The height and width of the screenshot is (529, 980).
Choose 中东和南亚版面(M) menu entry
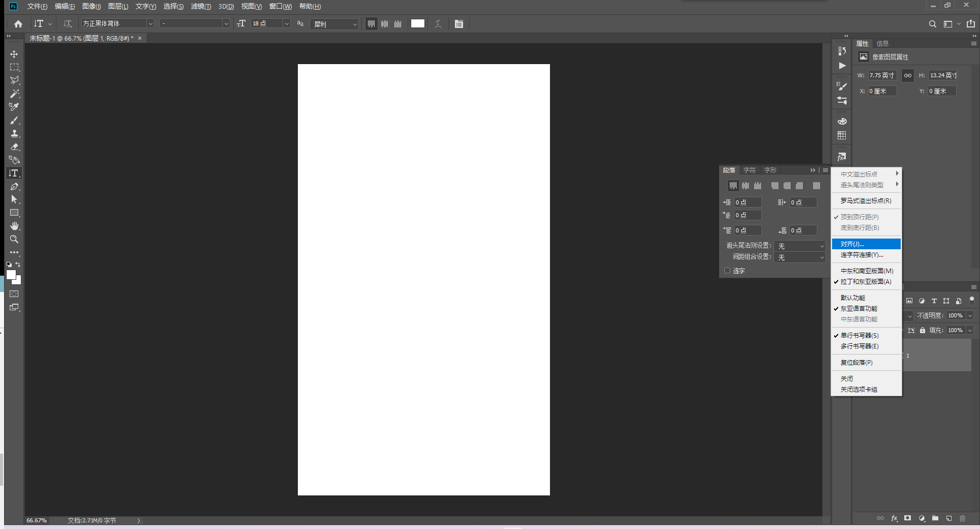click(x=866, y=271)
